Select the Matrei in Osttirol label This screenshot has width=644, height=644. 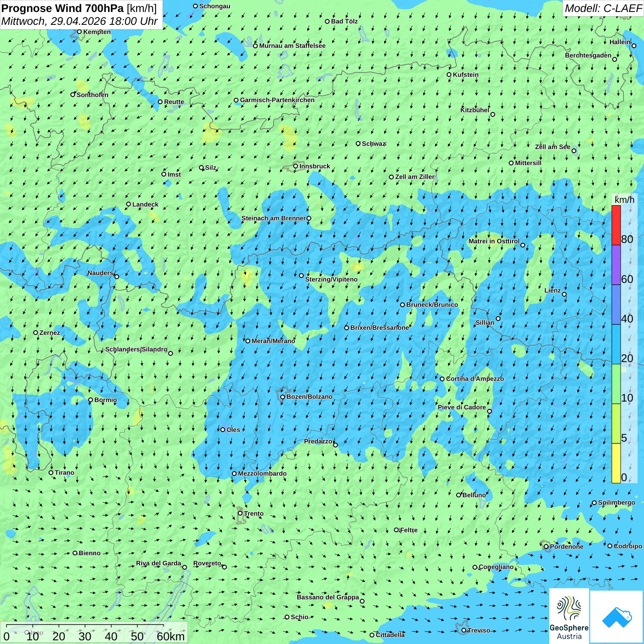494,241
